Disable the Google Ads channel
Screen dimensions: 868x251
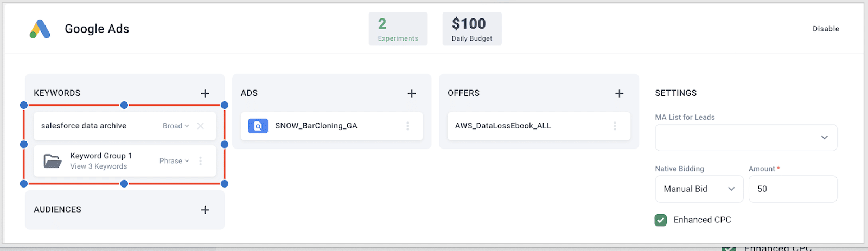tap(826, 29)
